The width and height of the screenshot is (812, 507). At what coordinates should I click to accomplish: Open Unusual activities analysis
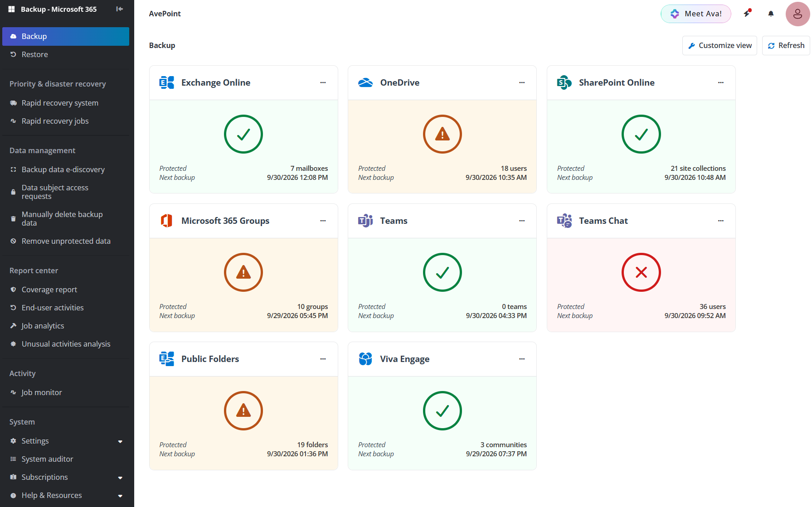tap(66, 344)
